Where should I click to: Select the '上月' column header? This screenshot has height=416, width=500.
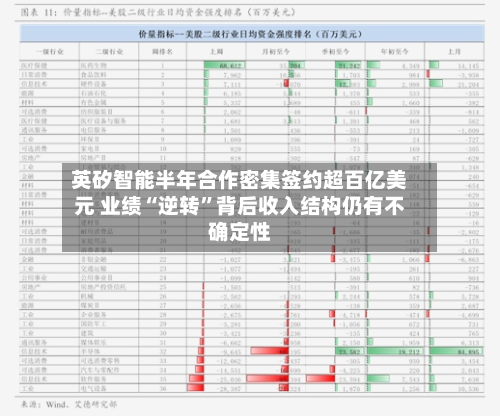[x=454, y=52]
